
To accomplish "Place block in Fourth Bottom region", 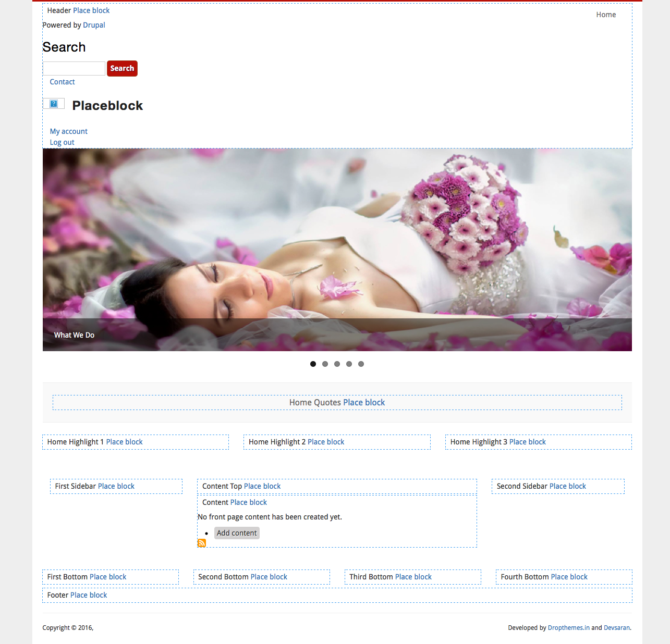I will click(569, 577).
